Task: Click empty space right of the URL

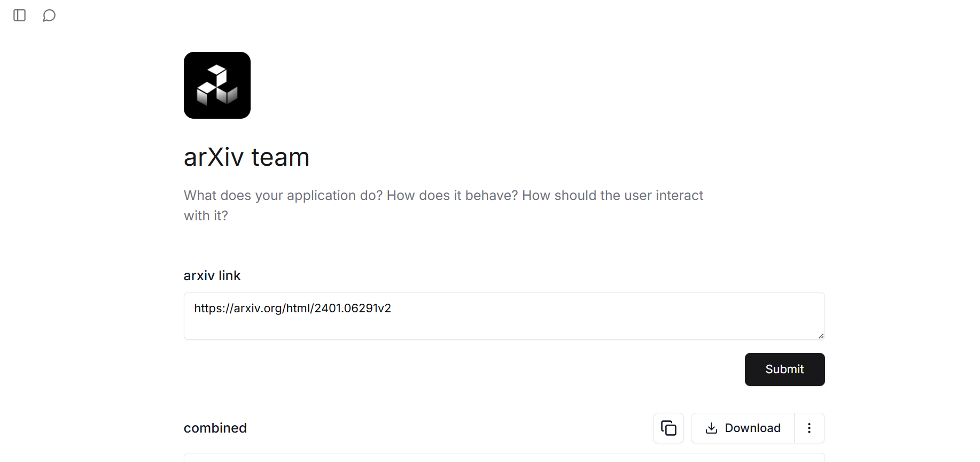Action: (x=604, y=309)
